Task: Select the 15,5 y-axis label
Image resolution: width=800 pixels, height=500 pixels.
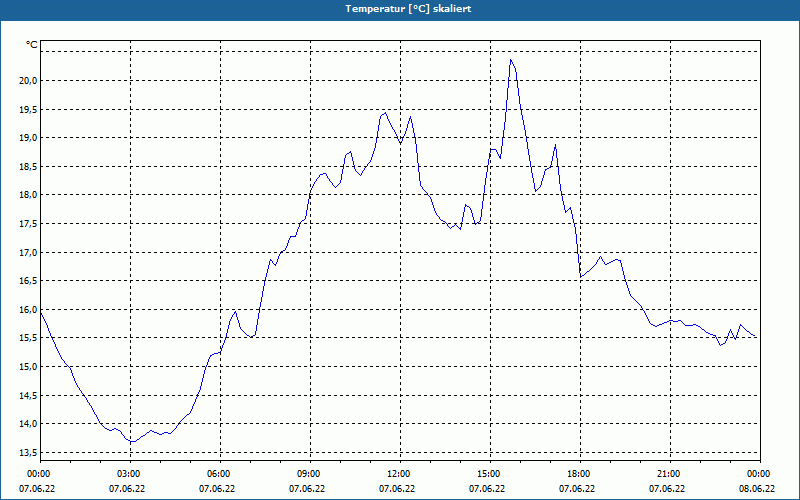Action: point(28,338)
